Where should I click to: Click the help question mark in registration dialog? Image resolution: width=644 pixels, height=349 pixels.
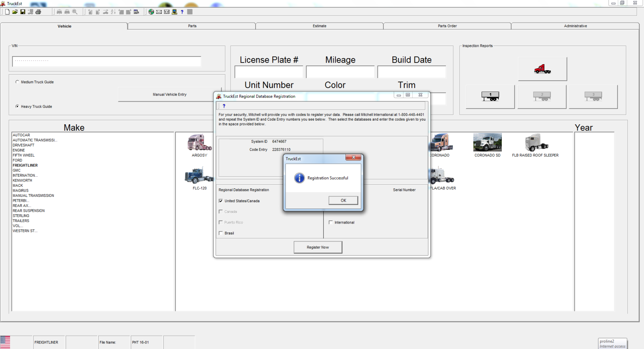[224, 106]
